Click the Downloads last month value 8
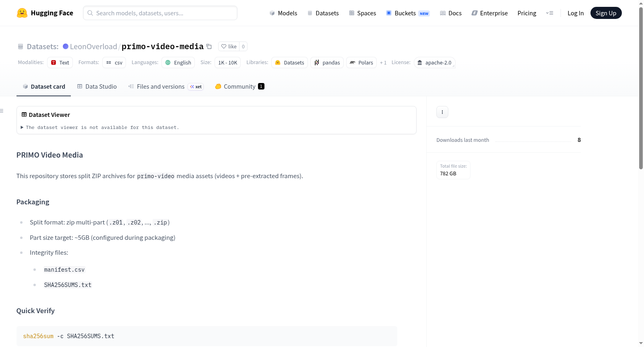This screenshot has height=347, width=644. [x=579, y=140]
